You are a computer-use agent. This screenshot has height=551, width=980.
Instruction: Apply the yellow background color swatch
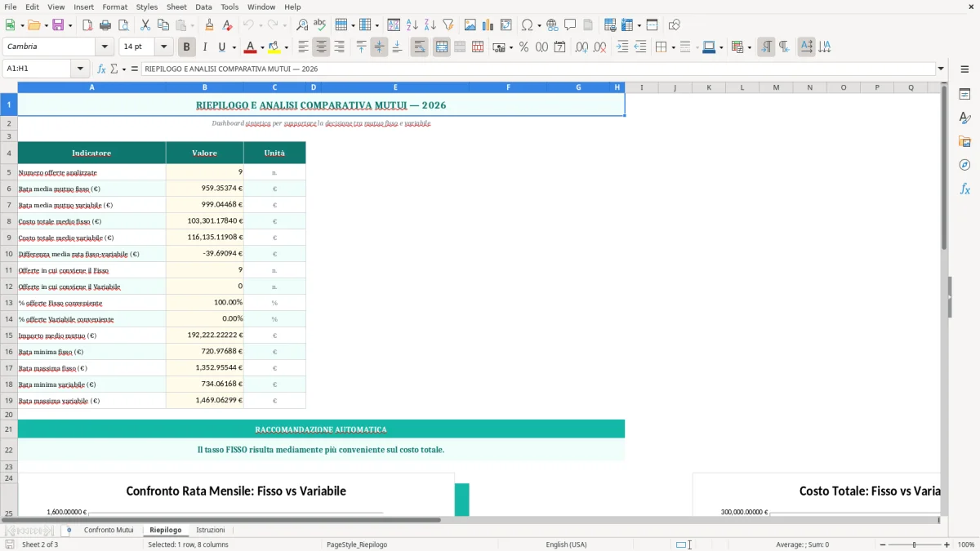point(274,47)
